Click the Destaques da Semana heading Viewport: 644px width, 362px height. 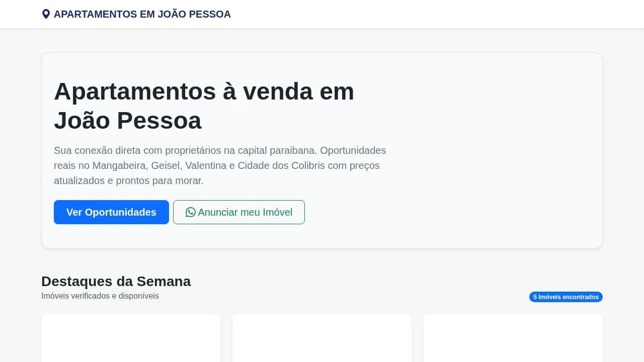pyautogui.click(x=116, y=282)
